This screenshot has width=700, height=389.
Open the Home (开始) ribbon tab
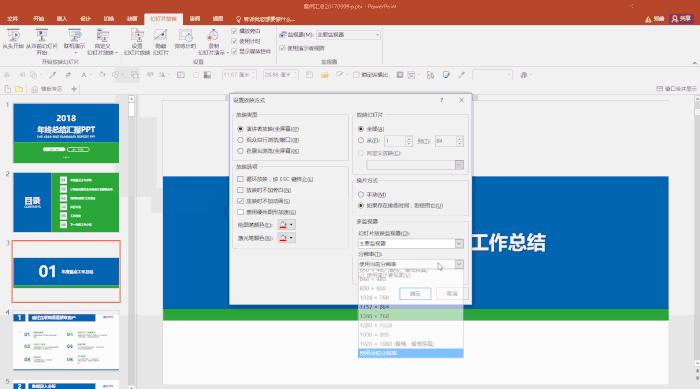click(x=38, y=19)
